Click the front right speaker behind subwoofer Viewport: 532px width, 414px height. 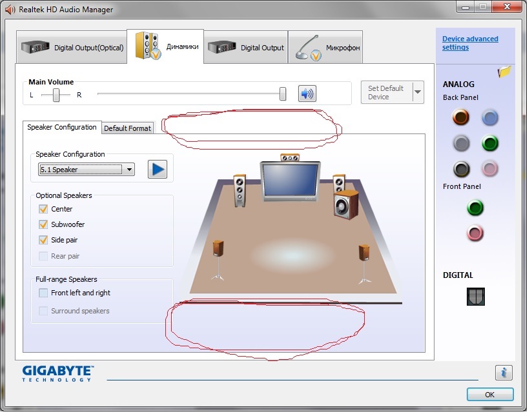pyautogui.click(x=339, y=183)
